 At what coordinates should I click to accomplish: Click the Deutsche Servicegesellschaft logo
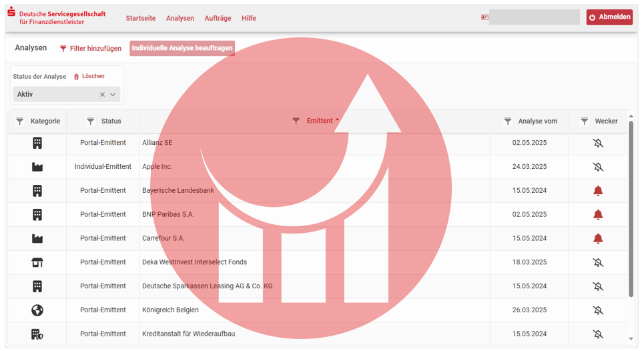(57, 17)
